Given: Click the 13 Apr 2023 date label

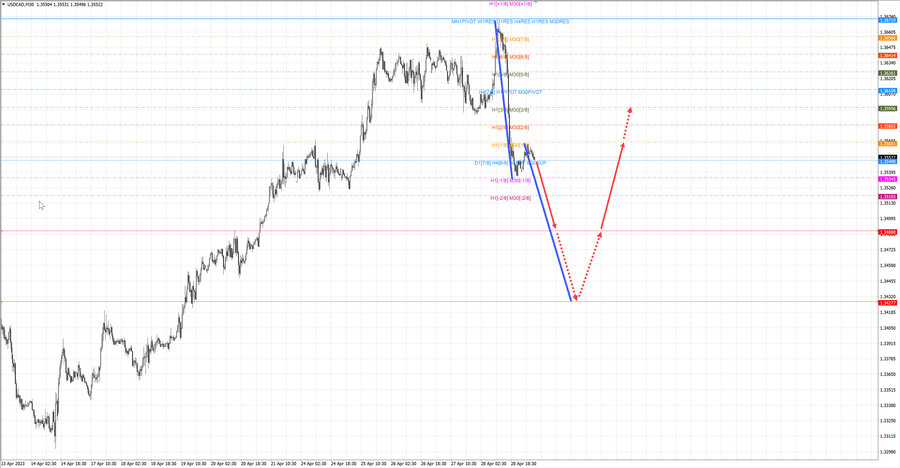Looking at the screenshot, I should 13,463.
